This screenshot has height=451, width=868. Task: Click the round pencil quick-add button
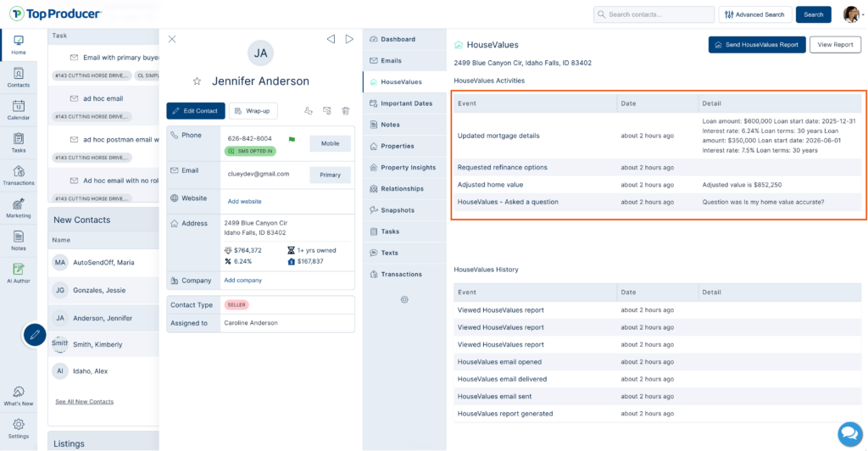coord(34,335)
